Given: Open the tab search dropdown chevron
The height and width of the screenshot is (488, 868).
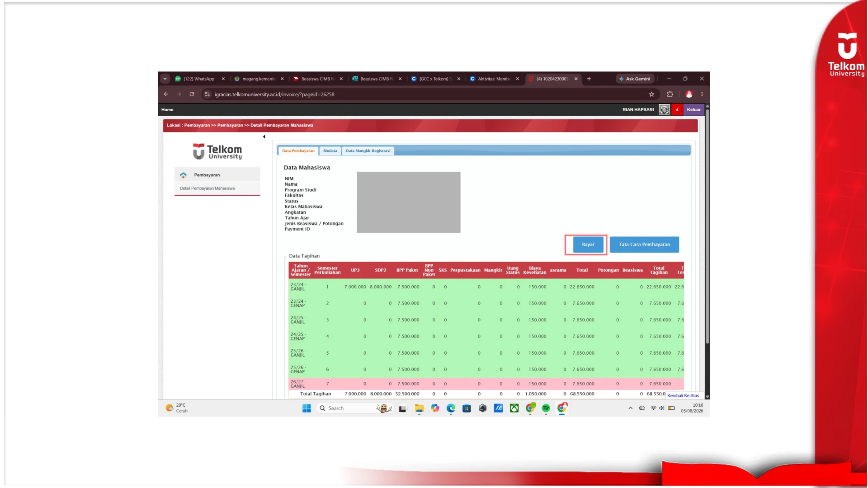Looking at the screenshot, I should click(x=165, y=79).
